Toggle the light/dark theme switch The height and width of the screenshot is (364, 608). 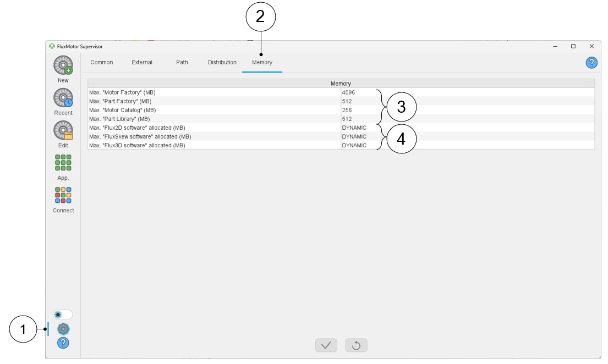click(x=63, y=315)
